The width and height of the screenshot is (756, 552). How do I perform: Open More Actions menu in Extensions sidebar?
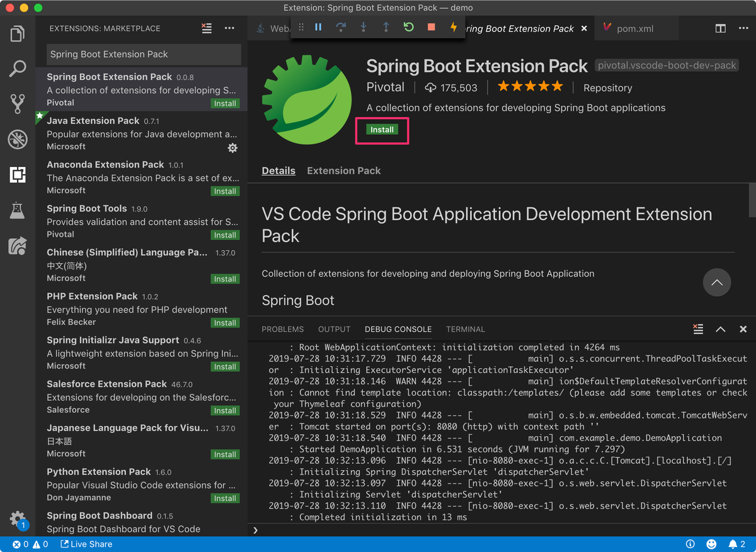click(229, 28)
